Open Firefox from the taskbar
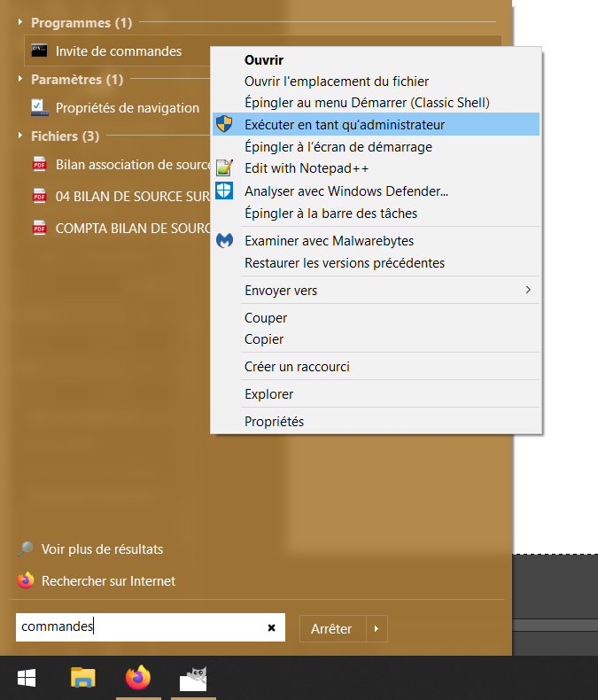Viewport: 598px width, 700px height. [x=137, y=679]
